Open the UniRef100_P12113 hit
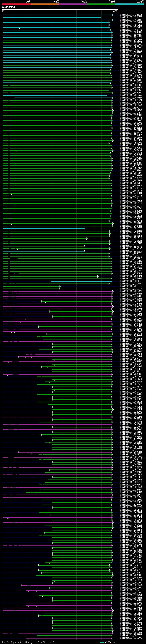Viewport: 146px width, 644px height. coord(131,15)
